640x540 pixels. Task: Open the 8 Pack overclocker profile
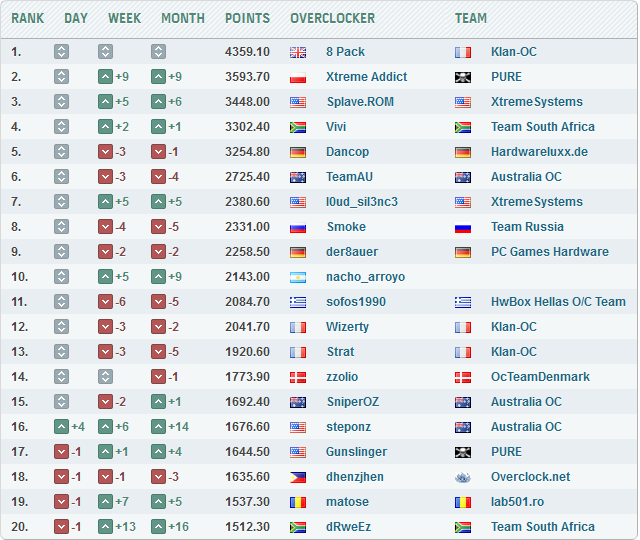345,51
